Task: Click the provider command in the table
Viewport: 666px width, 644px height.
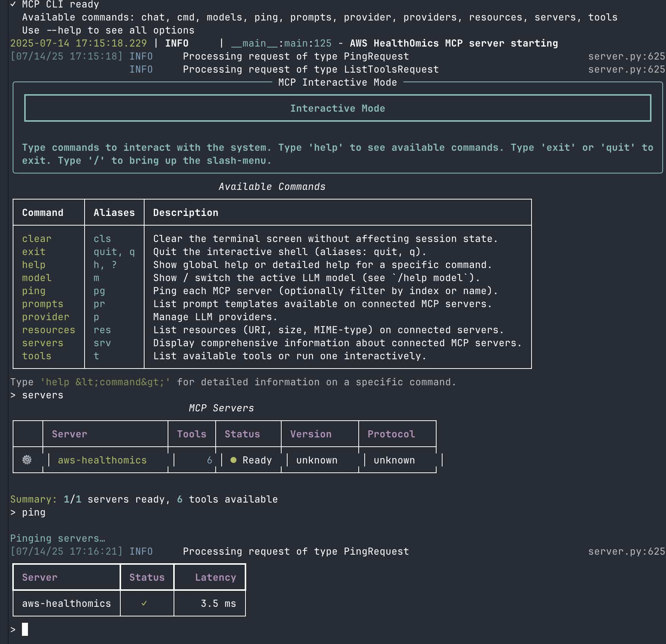Action: (45, 317)
